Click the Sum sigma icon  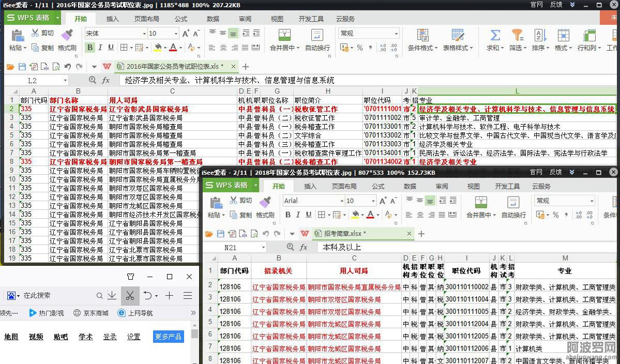pyautogui.click(x=495, y=35)
